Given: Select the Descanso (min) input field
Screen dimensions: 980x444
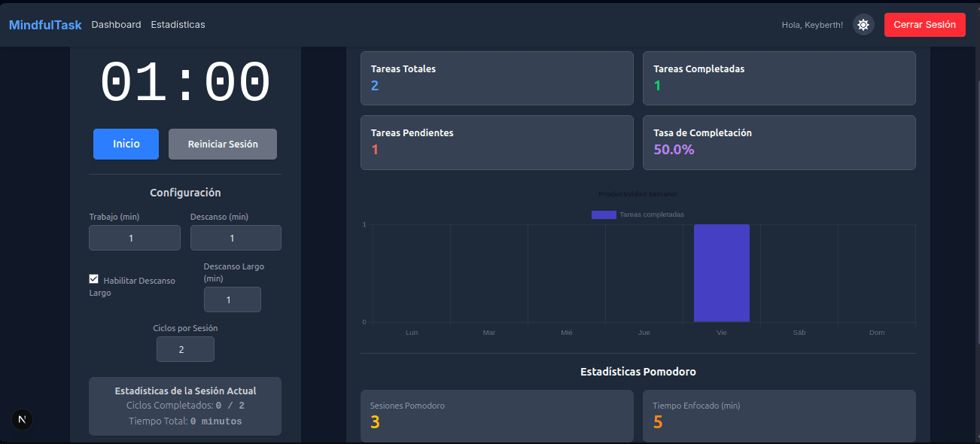Looking at the screenshot, I should tap(236, 238).
